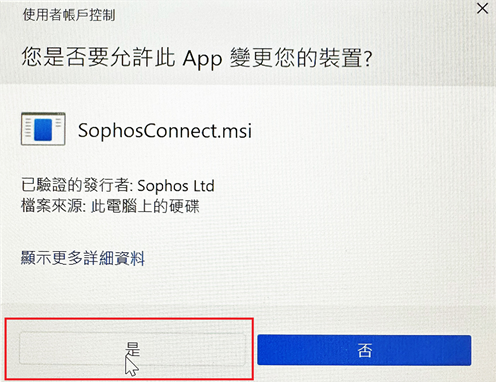
Task: Click the 已驗證的發行者: Sophos Ltd text
Action: coord(118,185)
